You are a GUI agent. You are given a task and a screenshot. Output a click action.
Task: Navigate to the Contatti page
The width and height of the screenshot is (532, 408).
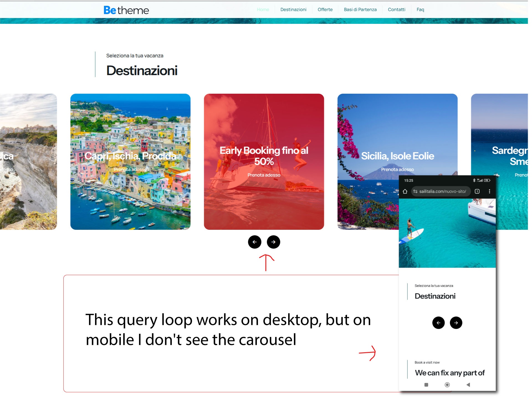pyautogui.click(x=396, y=9)
